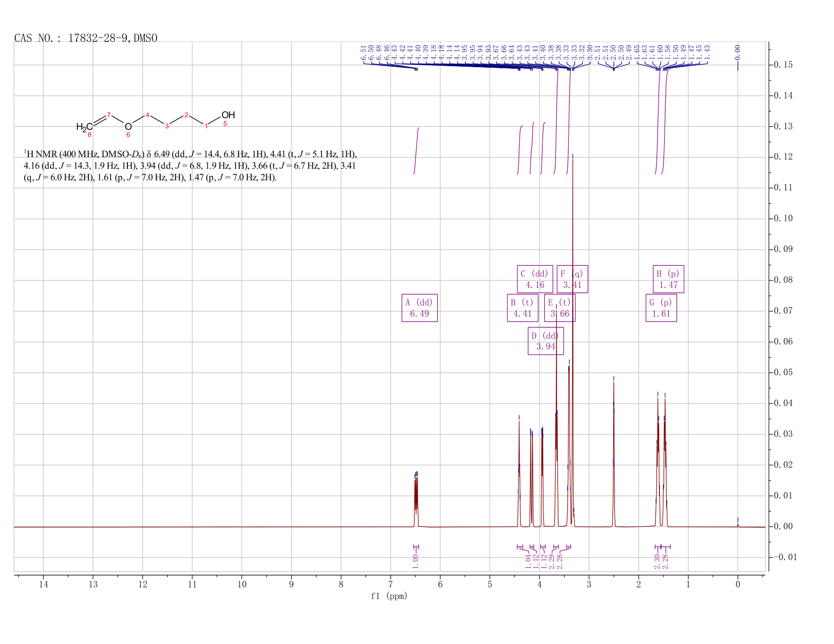This screenshot has height=644, width=834.
Task: Click red atom number 4 in the structure
Action: pos(148,115)
